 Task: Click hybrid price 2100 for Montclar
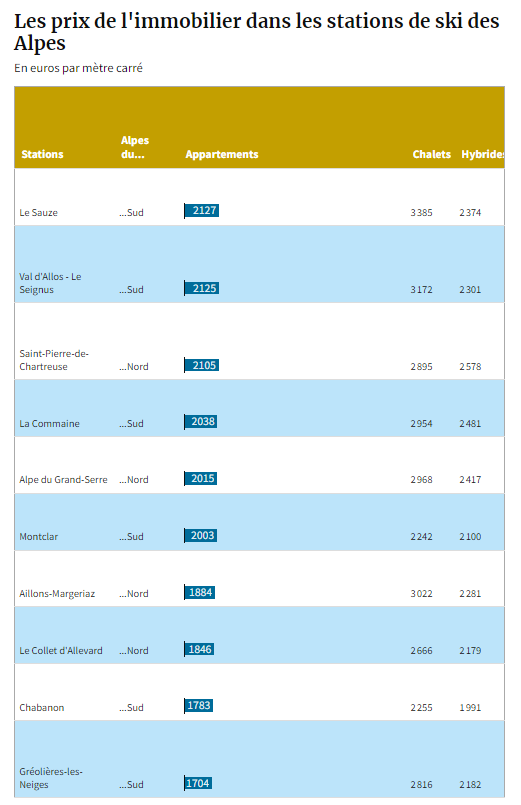[x=470, y=536]
